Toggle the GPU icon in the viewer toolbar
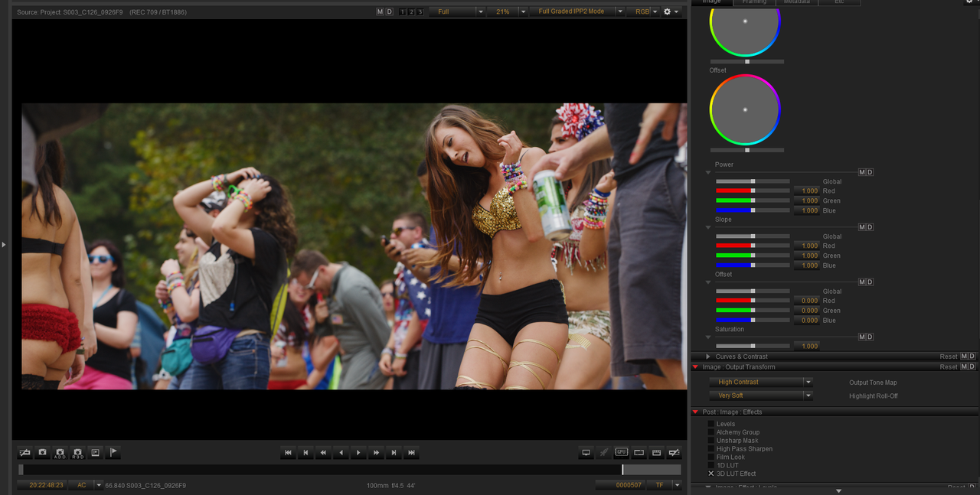The image size is (980, 495). pyautogui.click(x=621, y=453)
